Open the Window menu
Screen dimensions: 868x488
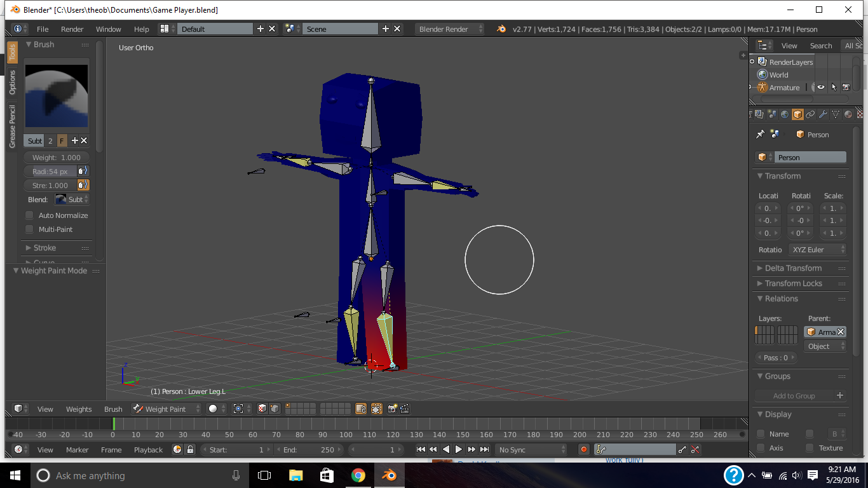coord(109,29)
